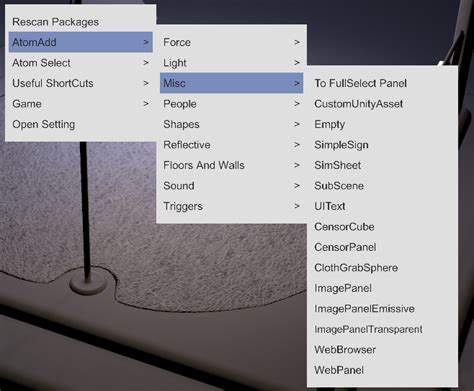Add an Empty atom
Screen dimensions: 474x391
tap(382, 124)
